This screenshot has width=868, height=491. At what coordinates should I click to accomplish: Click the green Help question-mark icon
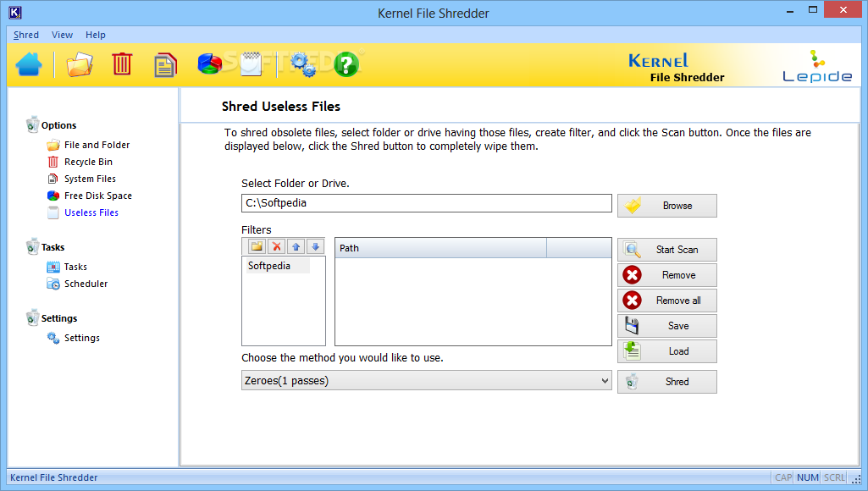346,64
